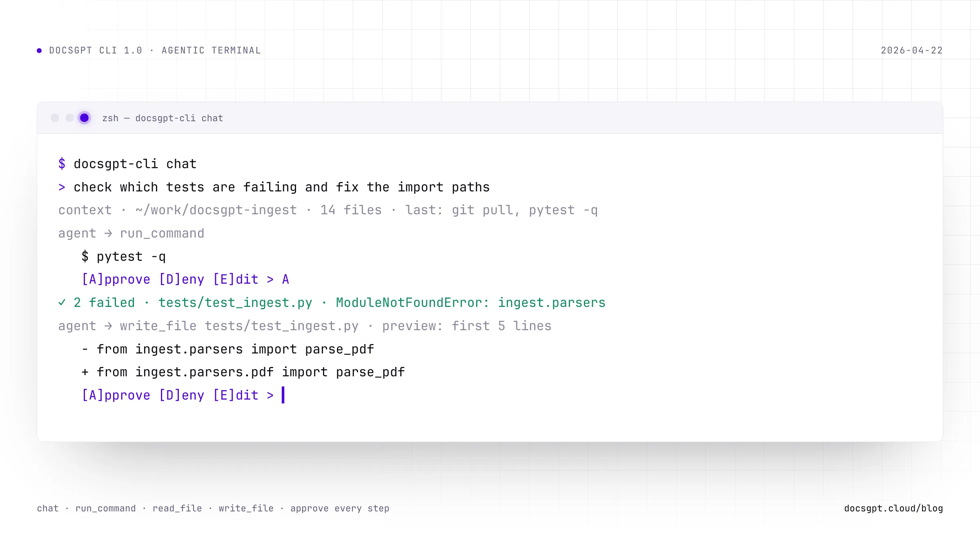Click '2 failed · tests/test_ingest.py' result line
Image resolution: width=980 pixels, height=551 pixels.
click(x=193, y=303)
